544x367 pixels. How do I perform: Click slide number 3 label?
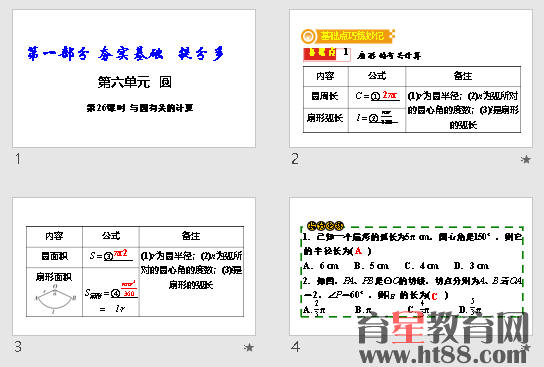click(18, 347)
